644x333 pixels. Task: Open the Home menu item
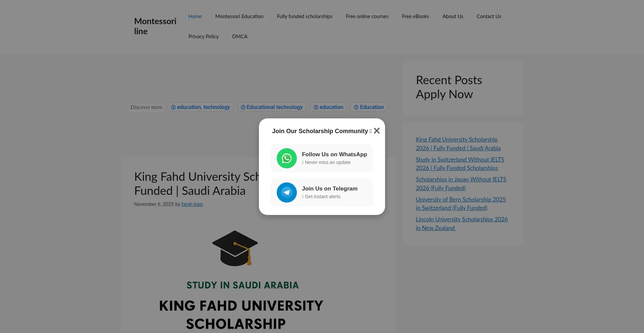click(195, 16)
